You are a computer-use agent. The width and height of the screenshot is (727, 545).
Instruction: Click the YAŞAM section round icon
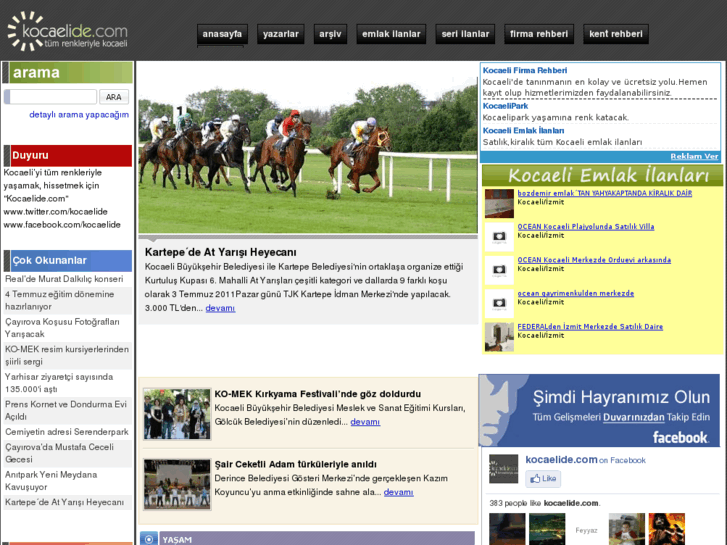[149, 539]
